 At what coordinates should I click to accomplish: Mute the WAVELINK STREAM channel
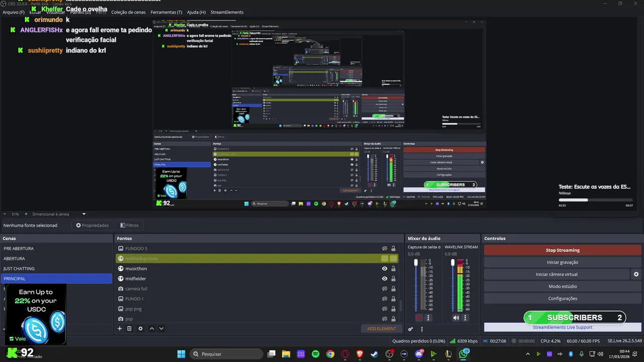(x=456, y=318)
